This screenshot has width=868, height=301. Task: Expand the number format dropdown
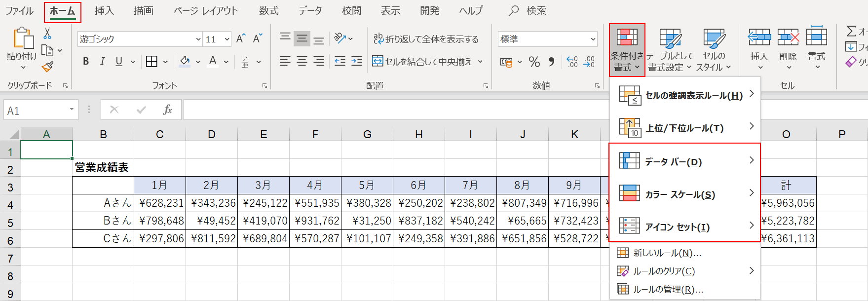coord(593,39)
